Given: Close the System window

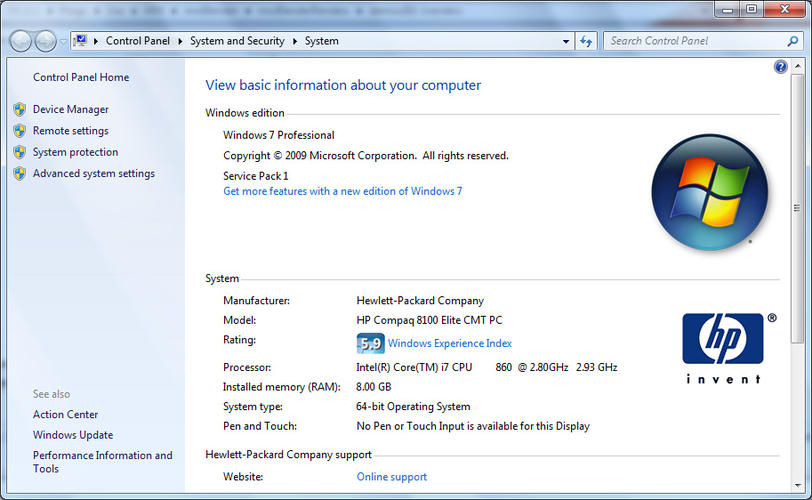Looking at the screenshot, I should tap(785, 9).
